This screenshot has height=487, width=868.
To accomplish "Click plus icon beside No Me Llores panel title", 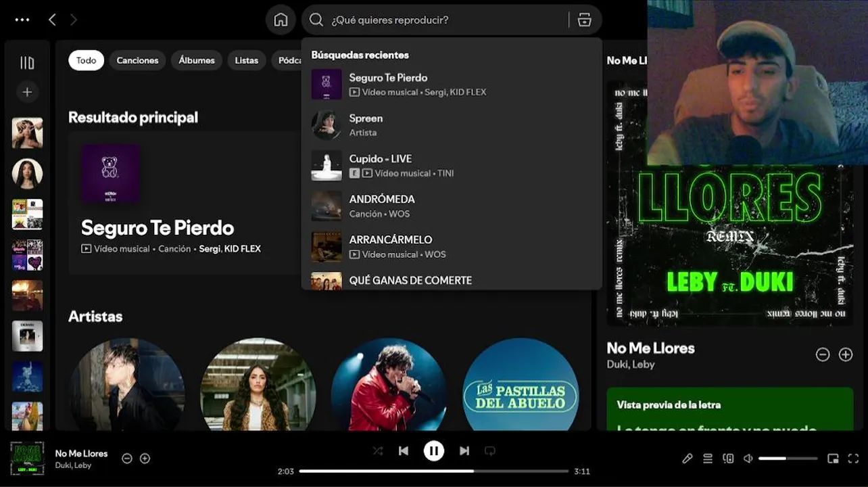I will pyautogui.click(x=846, y=354).
